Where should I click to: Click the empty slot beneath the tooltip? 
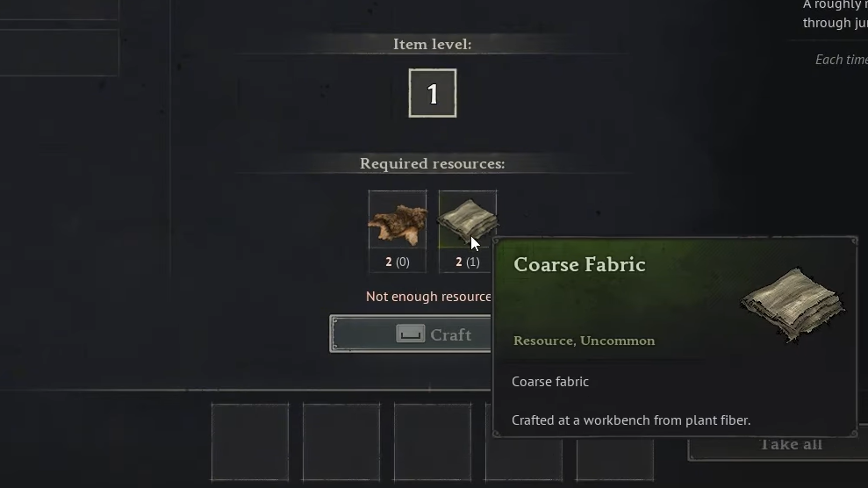coord(615,459)
